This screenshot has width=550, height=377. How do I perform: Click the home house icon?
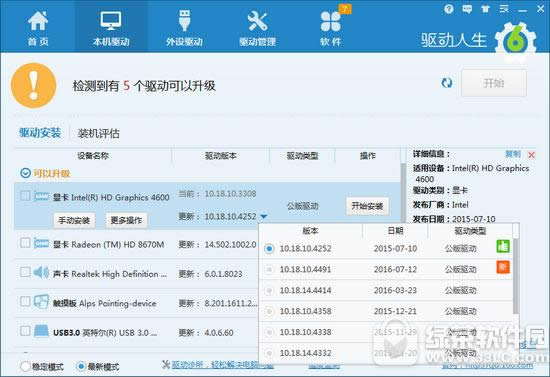(x=38, y=21)
